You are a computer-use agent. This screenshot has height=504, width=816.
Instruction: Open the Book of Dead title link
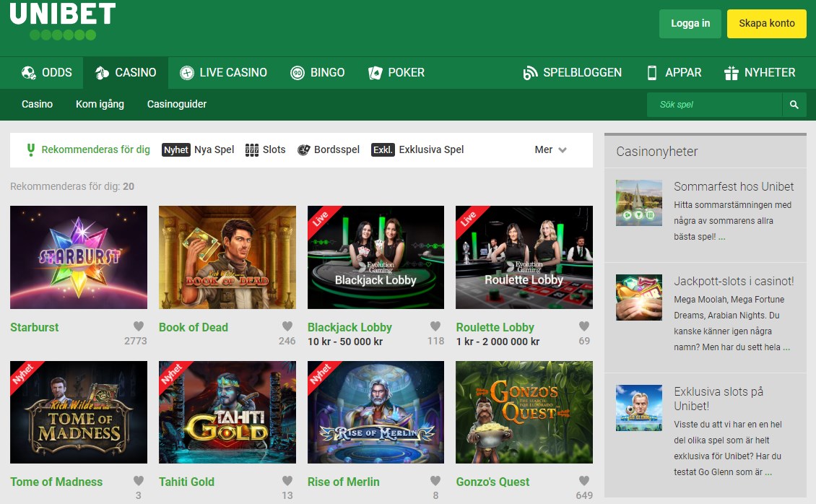(194, 327)
